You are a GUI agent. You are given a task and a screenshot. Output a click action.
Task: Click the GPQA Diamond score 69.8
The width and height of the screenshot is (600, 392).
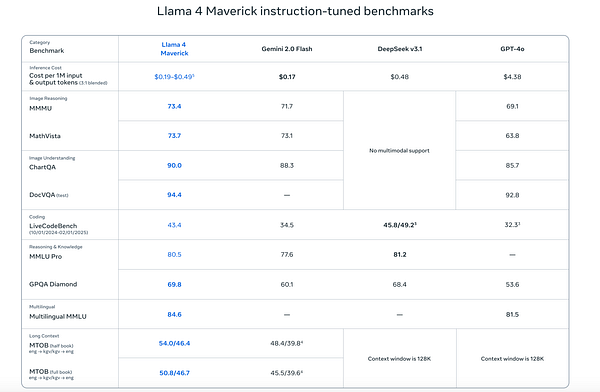(x=174, y=284)
